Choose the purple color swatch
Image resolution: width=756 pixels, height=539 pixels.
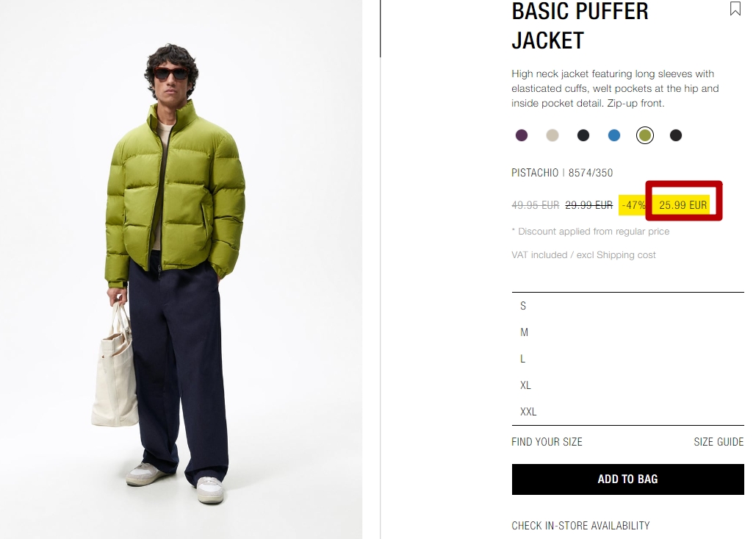pyautogui.click(x=521, y=135)
